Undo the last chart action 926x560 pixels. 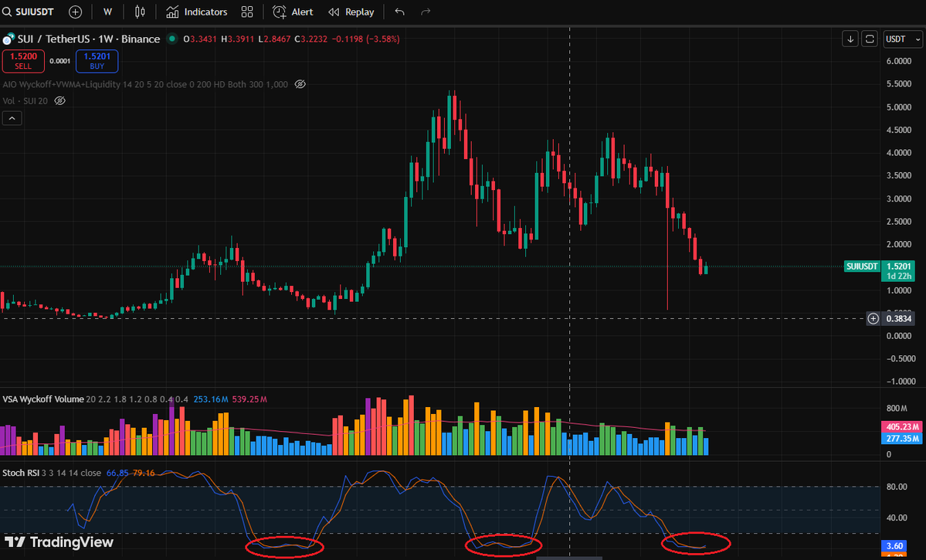click(400, 12)
